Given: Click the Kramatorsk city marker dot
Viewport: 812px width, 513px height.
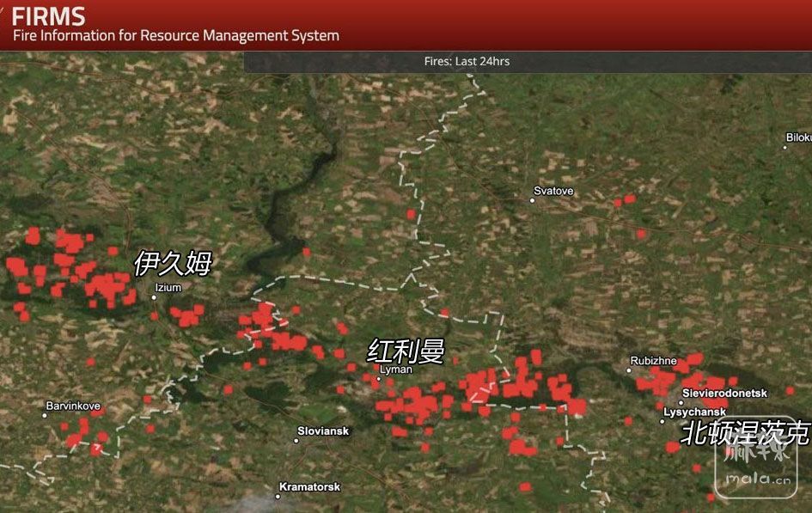Looking at the screenshot, I should coord(278,496).
